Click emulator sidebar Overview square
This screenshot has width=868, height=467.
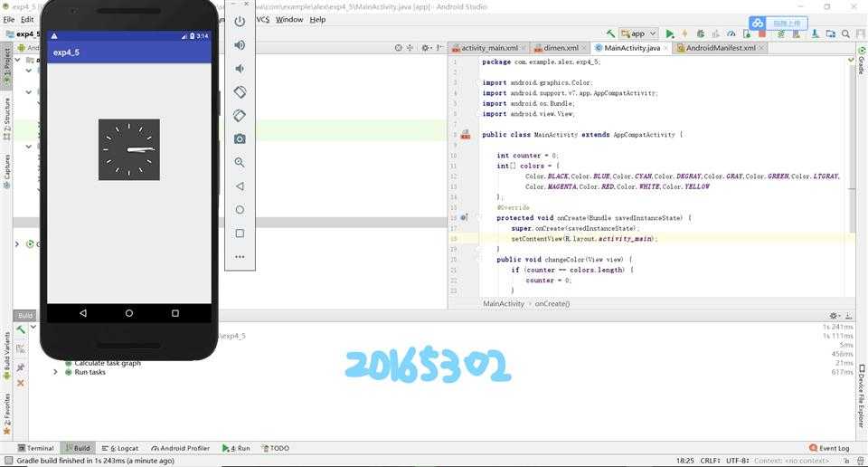click(240, 233)
